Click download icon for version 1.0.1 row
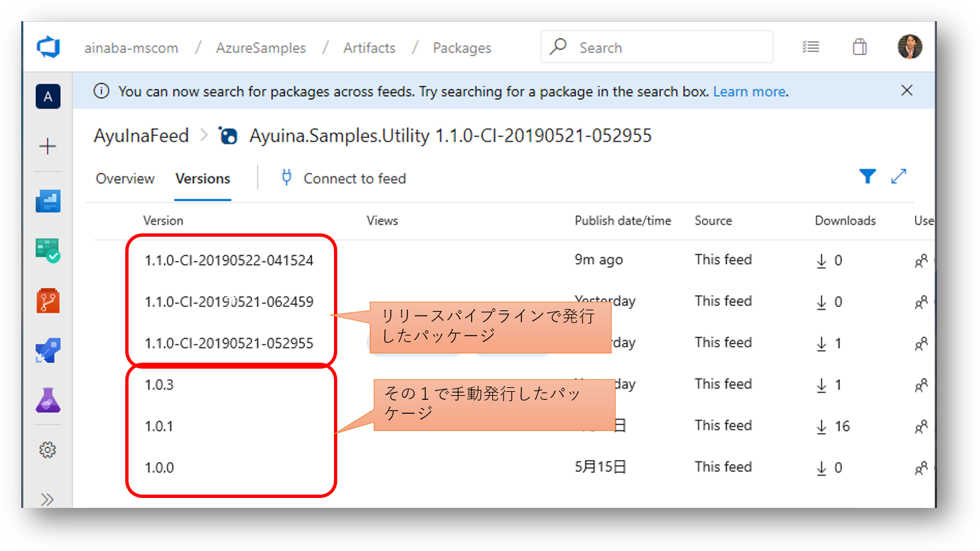 822,426
